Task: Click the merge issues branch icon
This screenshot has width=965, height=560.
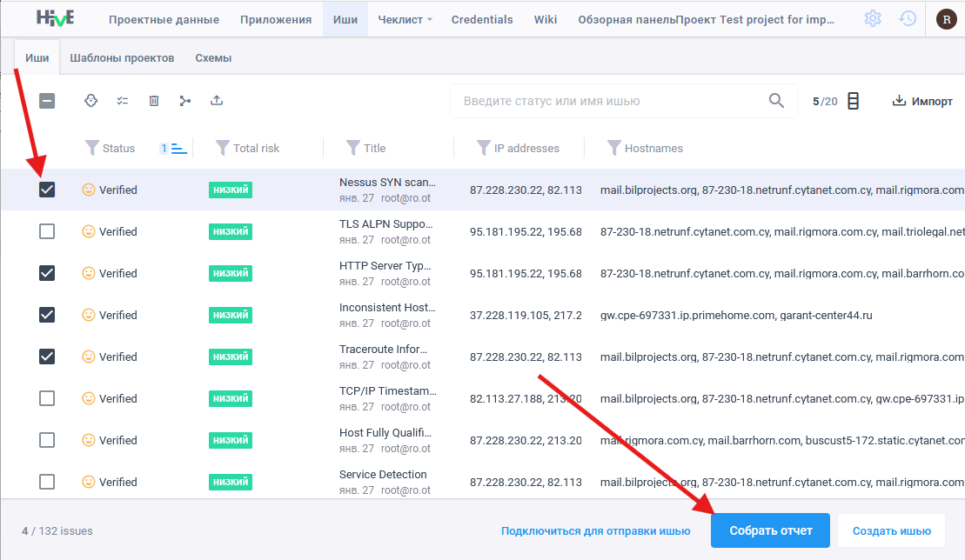Action: (x=185, y=101)
